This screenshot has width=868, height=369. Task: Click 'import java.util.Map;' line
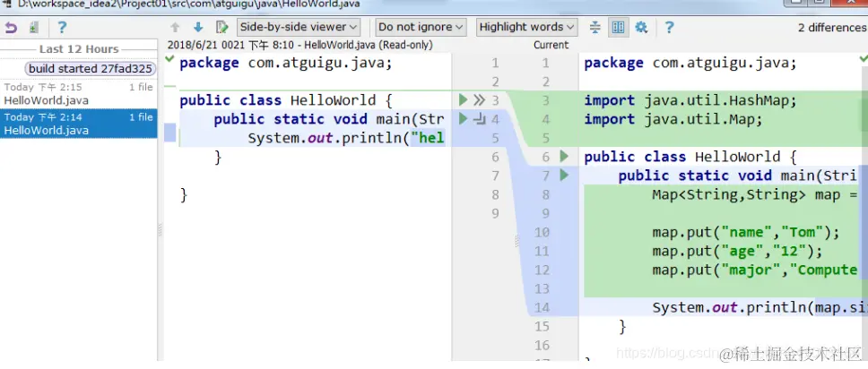[673, 119]
